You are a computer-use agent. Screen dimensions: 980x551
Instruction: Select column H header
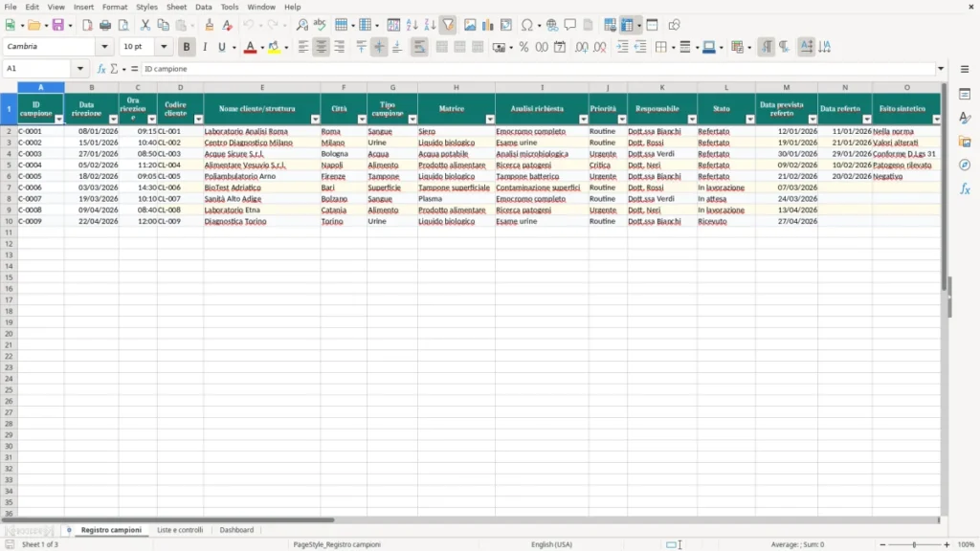point(457,87)
